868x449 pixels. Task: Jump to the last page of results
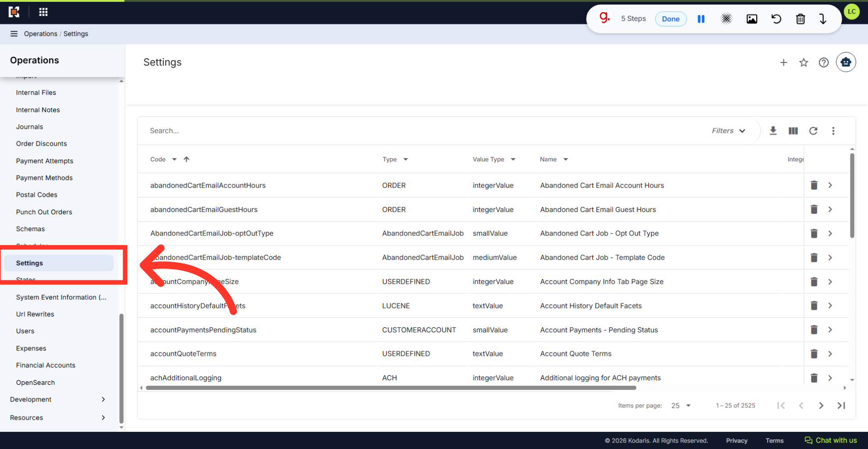tap(841, 406)
